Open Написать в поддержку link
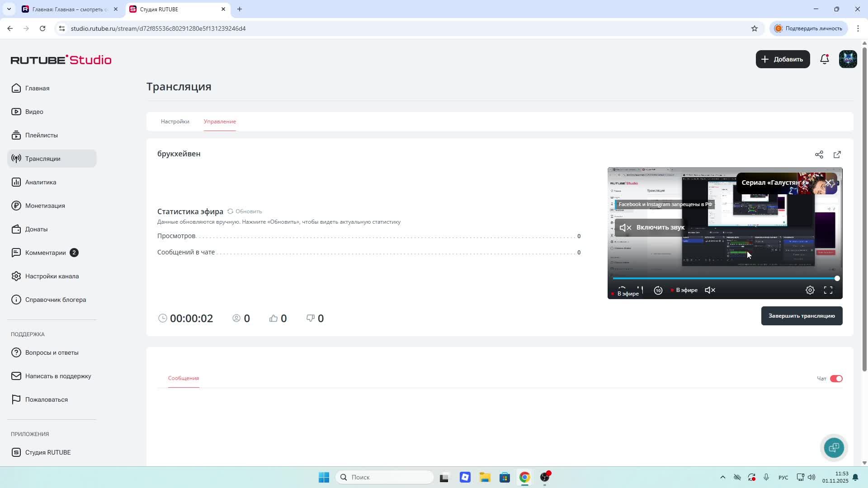The image size is (868, 488). click(x=58, y=376)
